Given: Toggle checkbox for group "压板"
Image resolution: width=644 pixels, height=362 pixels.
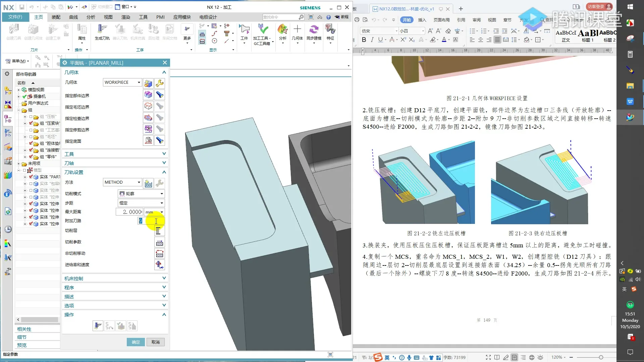Looking at the screenshot, I should 31,117.
